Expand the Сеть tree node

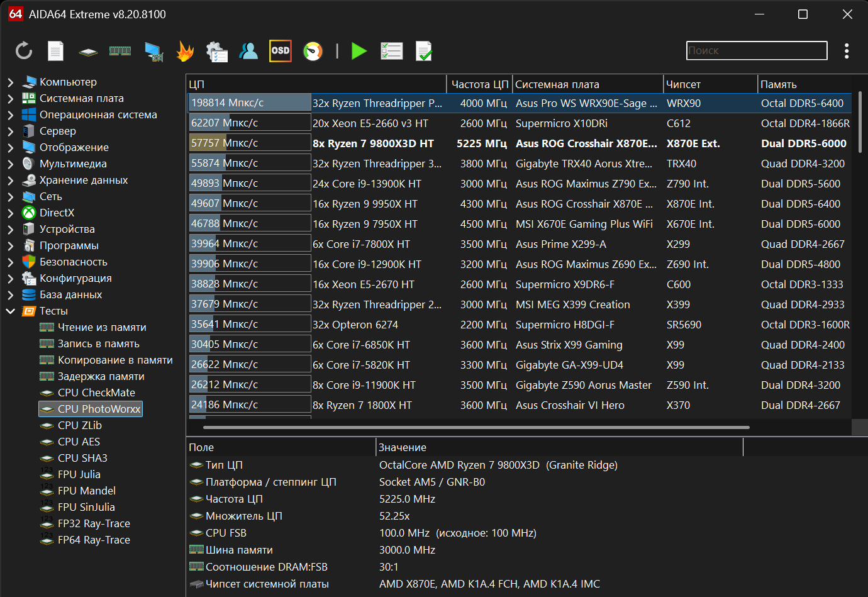pos(11,196)
